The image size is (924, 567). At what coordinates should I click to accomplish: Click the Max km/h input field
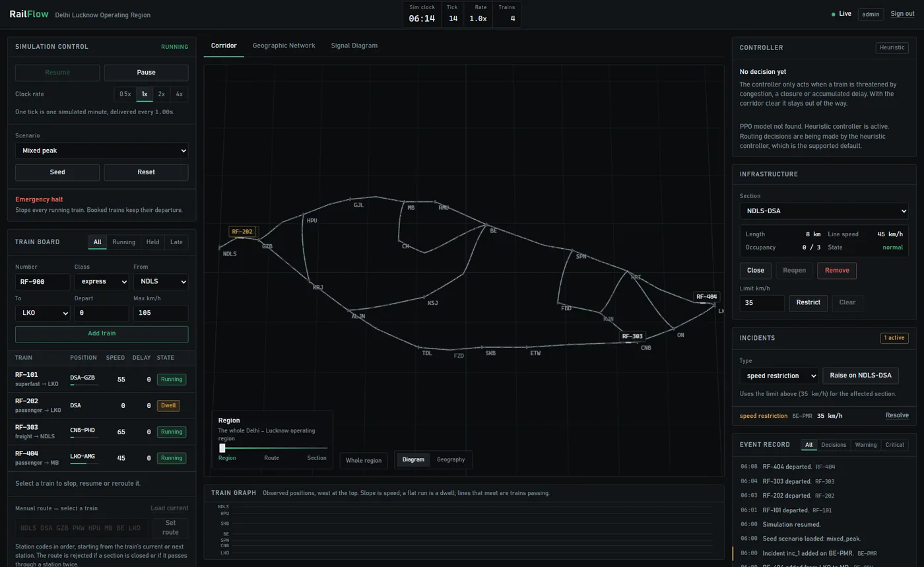(x=160, y=313)
